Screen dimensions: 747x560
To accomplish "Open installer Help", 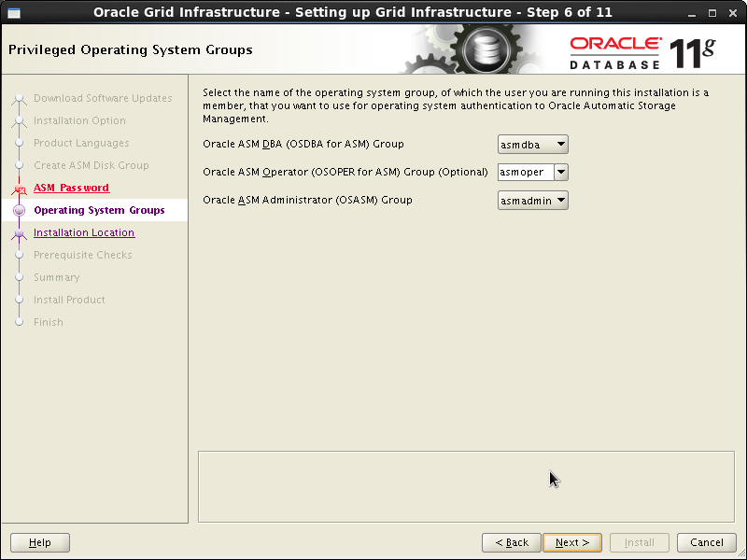I will pos(40,542).
